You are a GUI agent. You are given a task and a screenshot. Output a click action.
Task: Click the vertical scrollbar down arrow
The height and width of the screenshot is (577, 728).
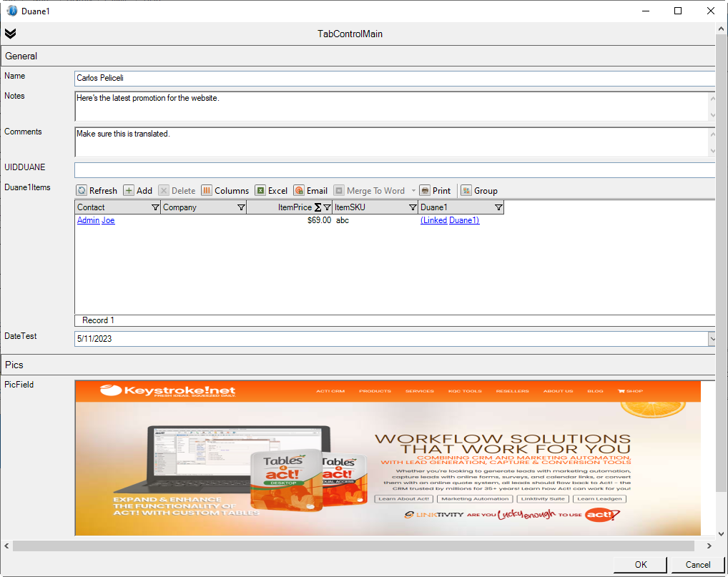tap(721, 534)
